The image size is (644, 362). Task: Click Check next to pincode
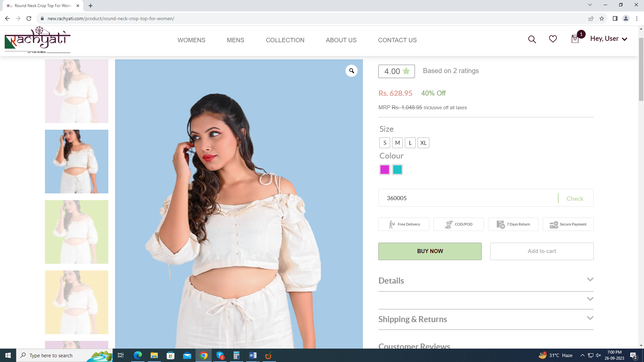(575, 198)
